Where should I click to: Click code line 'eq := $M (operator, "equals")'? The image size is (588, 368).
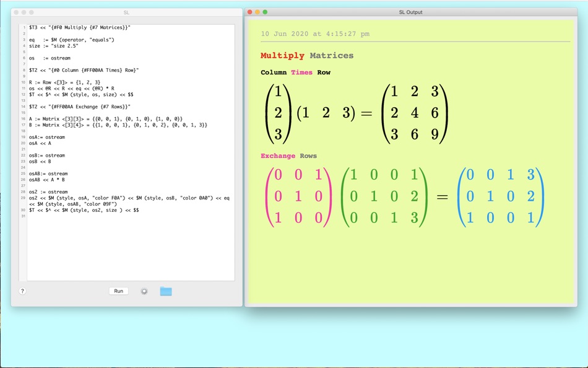point(72,40)
